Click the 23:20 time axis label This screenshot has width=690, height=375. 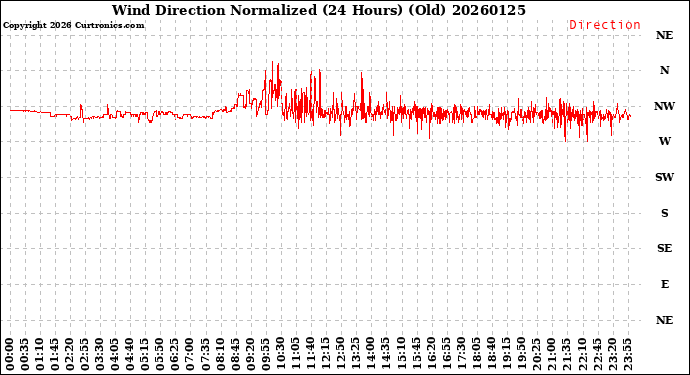click(612, 355)
